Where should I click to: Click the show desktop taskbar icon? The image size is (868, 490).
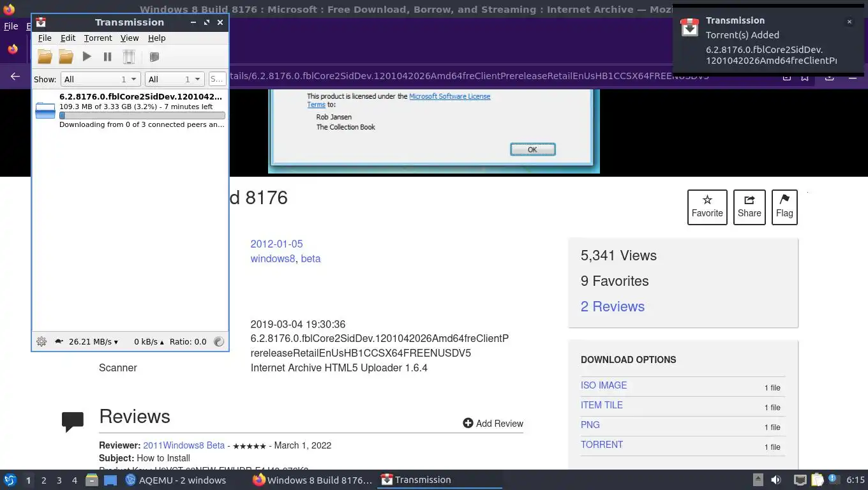[110, 480]
